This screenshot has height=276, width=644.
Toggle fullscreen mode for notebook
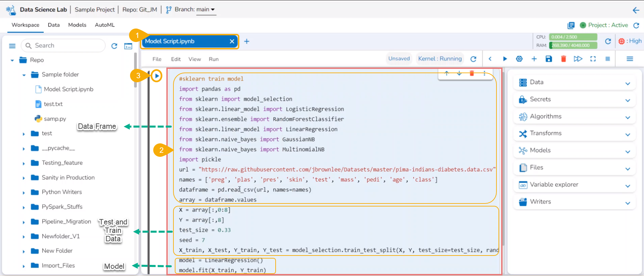tap(593, 59)
